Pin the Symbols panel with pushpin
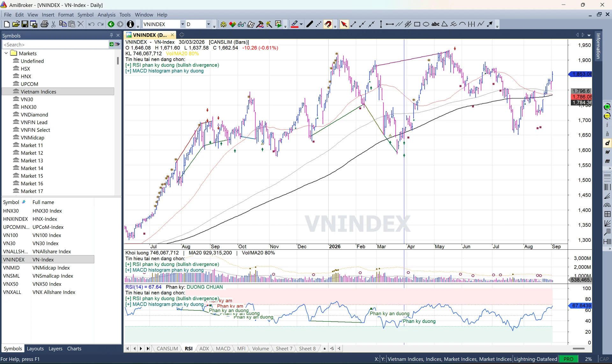Viewport: 612px width, 364px height. coord(111,35)
